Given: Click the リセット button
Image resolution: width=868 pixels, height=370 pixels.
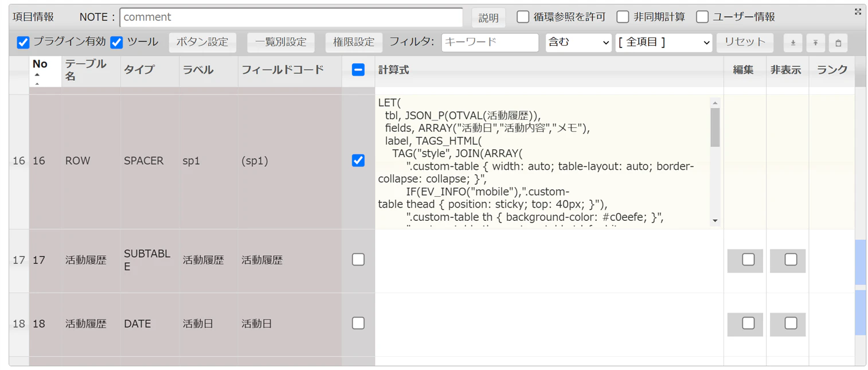Looking at the screenshot, I should coord(745,42).
